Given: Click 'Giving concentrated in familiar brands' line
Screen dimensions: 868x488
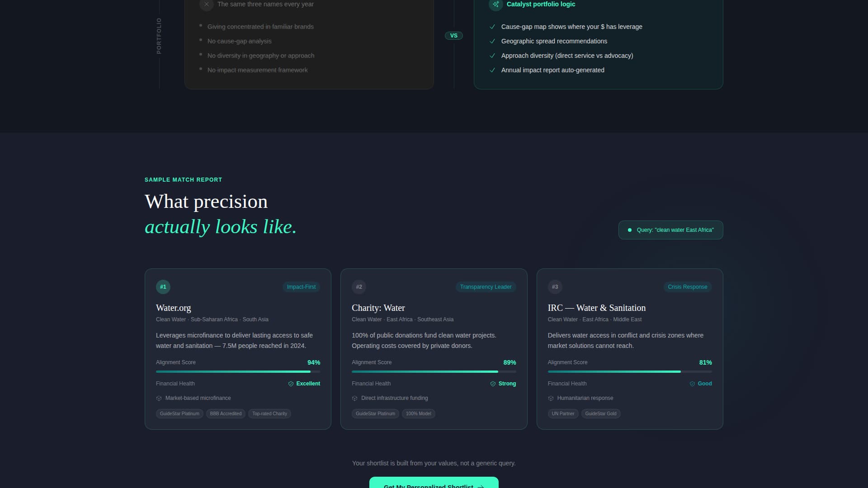Looking at the screenshot, I should (x=260, y=27).
